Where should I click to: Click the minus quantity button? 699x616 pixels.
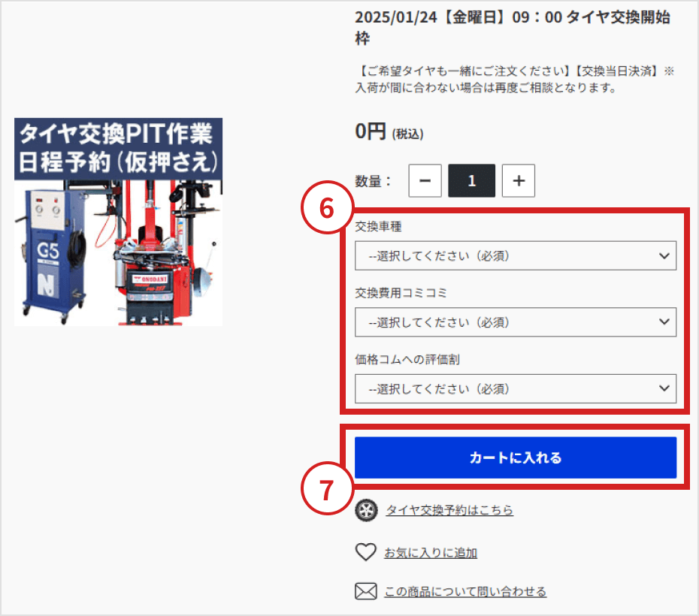[x=425, y=180]
